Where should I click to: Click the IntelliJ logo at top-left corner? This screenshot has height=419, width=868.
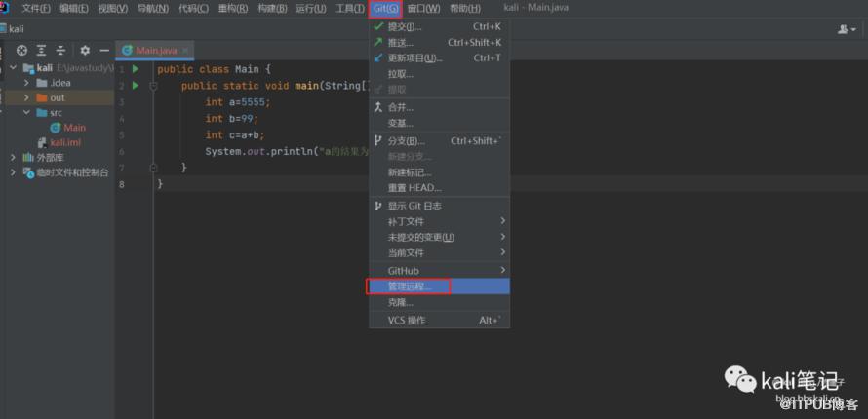(5, 8)
